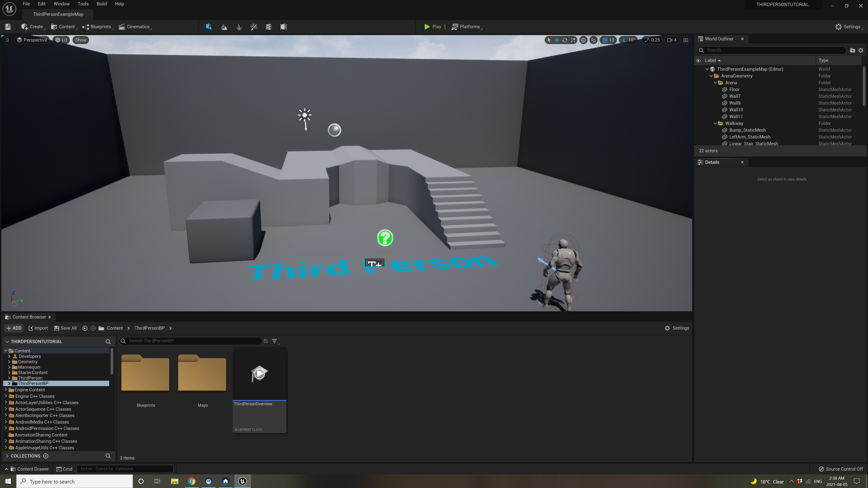Save the current Content Browser search
Viewport: 868px width, 488px height.
coord(266,341)
